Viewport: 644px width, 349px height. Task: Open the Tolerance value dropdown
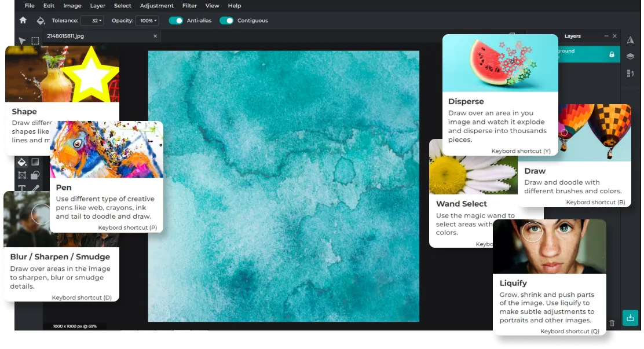click(x=92, y=20)
